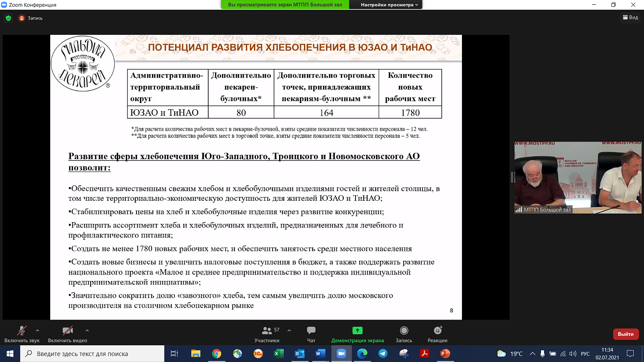Open the Настройки просмотра dropdown

coord(386,5)
